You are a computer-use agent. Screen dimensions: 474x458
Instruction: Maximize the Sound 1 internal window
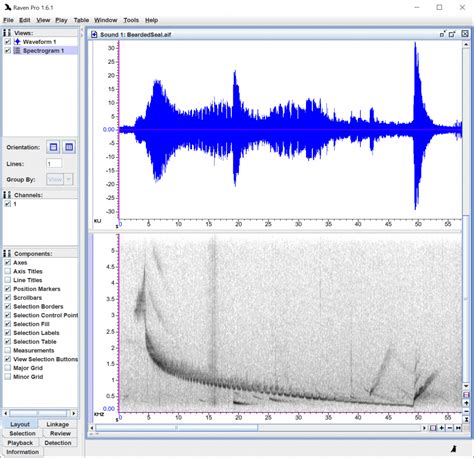click(452, 34)
